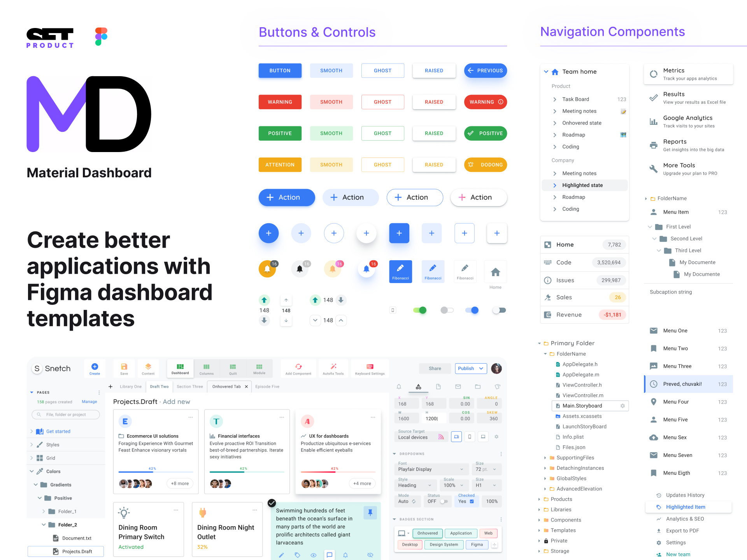The width and height of the screenshot is (747, 560).
Task: Select the Revenue row icon
Action: coord(546,315)
